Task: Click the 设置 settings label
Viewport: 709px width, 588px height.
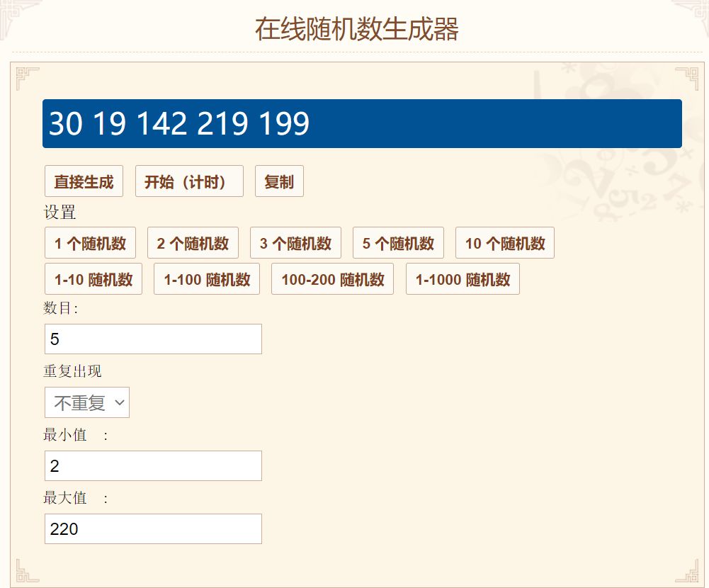Action: [59, 212]
